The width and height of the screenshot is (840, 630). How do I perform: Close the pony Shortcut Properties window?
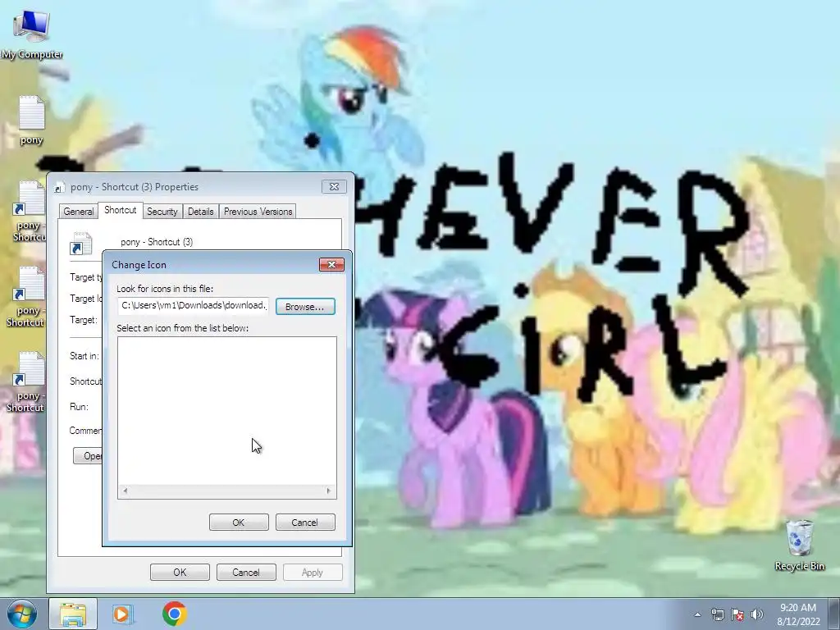(x=334, y=186)
